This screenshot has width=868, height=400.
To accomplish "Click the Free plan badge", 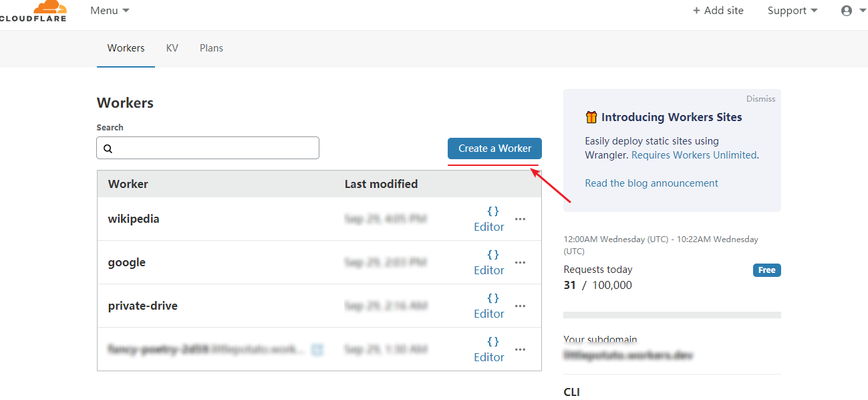I will [x=767, y=270].
